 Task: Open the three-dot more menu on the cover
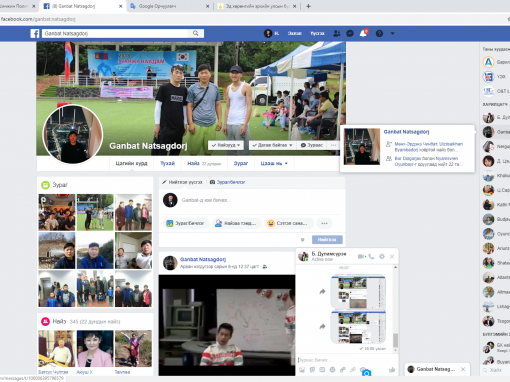(333, 145)
